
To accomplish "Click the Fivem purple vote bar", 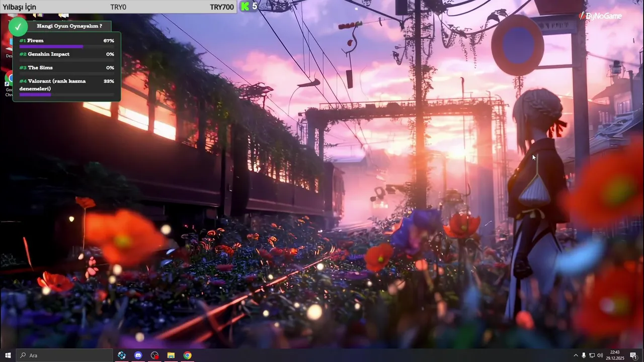I will (x=51, y=47).
